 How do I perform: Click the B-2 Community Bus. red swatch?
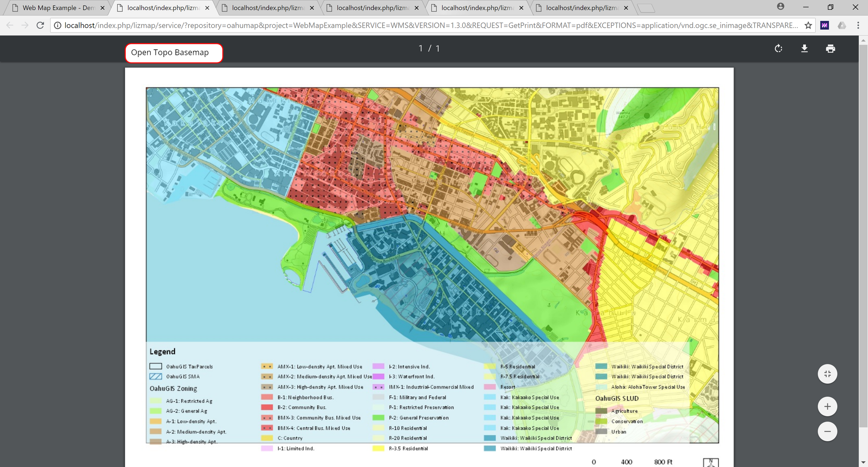pyautogui.click(x=267, y=407)
